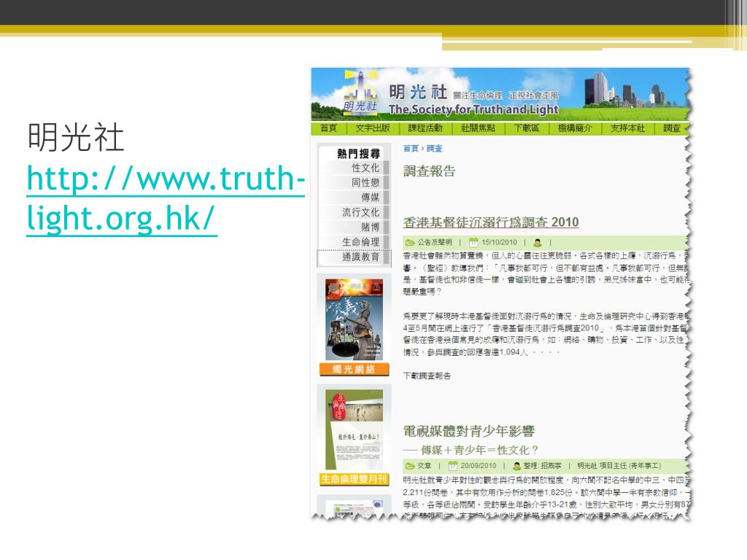Click the author icon after 15/10/2010
Viewport: 747px width, 560px height.
click(x=538, y=242)
